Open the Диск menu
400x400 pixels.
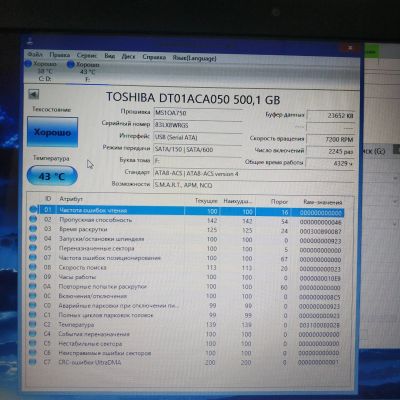pyautogui.click(x=128, y=56)
